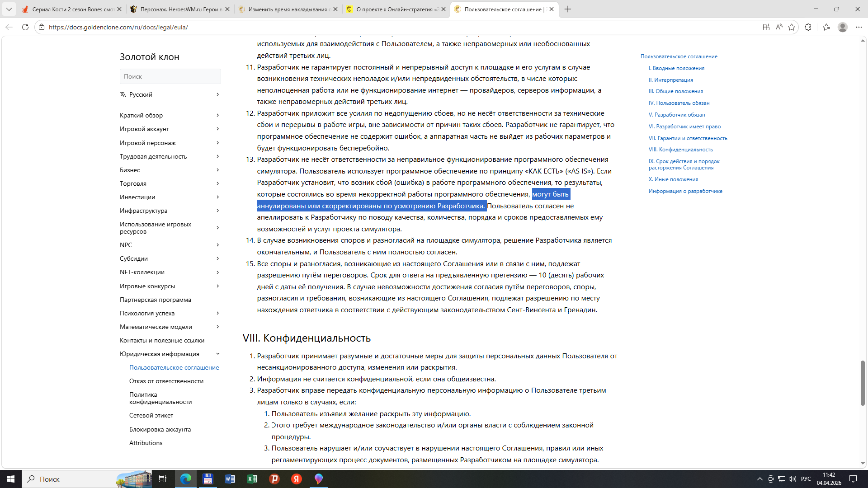
Task: Open browser Extensions puzzle icon
Action: [x=808, y=27]
